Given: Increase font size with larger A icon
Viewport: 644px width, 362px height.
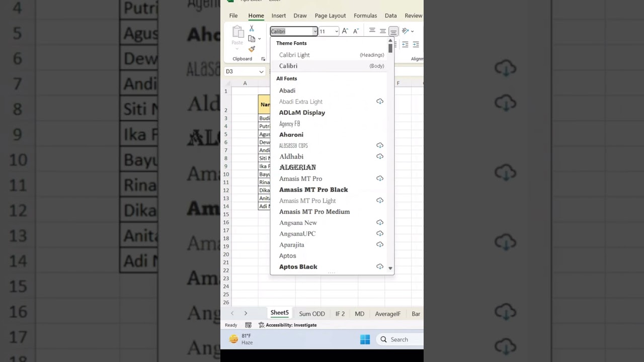Looking at the screenshot, I should pyautogui.click(x=345, y=31).
